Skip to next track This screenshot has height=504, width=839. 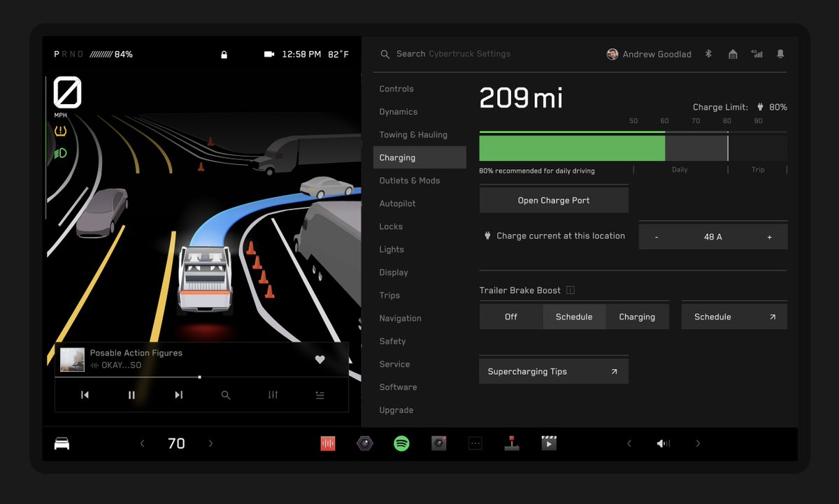[178, 395]
